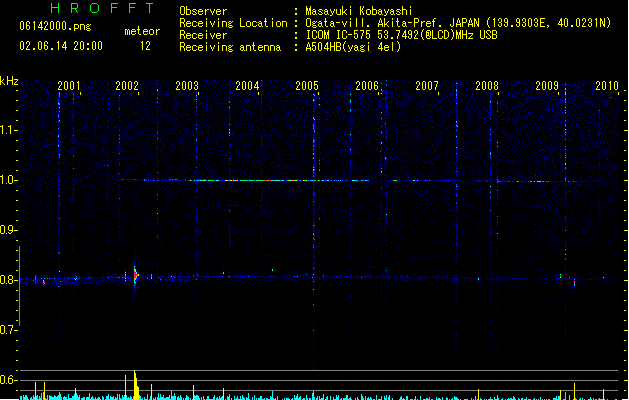
Task: Click the 0.9 kHz axis label
Action: tap(8, 230)
